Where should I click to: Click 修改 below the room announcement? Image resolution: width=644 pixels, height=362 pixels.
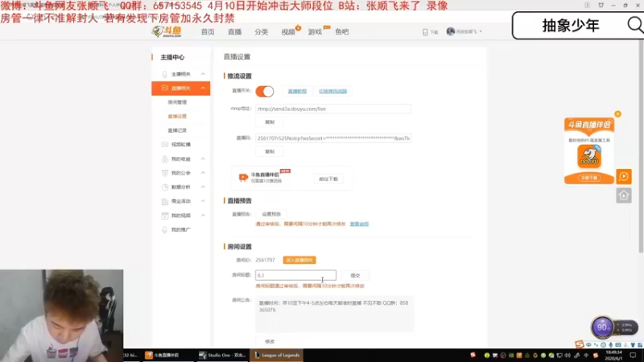(x=270, y=341)
